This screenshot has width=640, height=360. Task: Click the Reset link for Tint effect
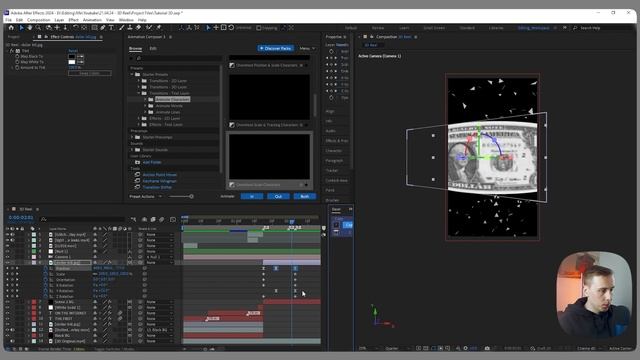[73, 51]
